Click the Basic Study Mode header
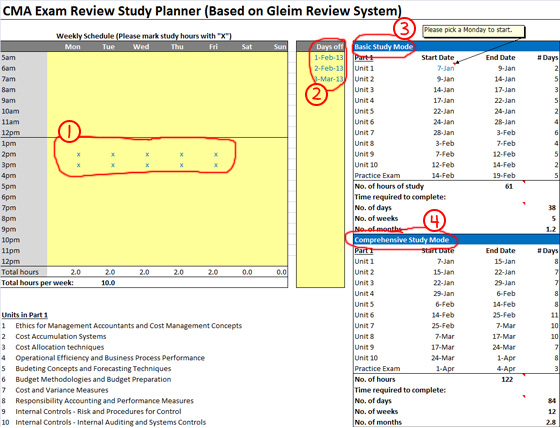This screenshot has height=428, width=560. (384, 47)
